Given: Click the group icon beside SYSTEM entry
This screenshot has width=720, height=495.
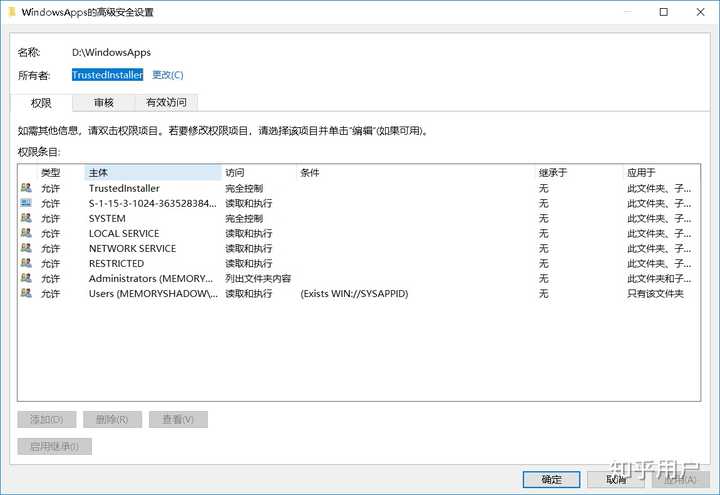Looking at the screenshot, I should tap(26, 218).
